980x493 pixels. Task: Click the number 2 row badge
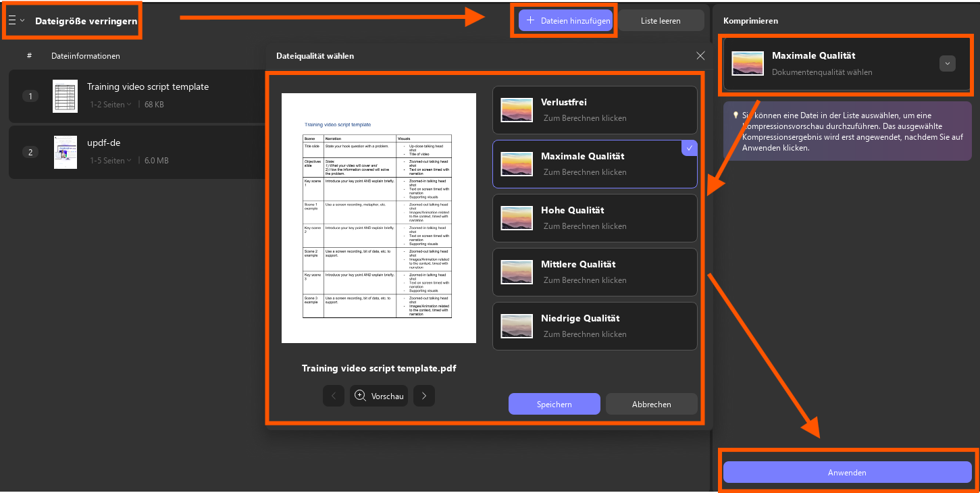coord(30,152)
